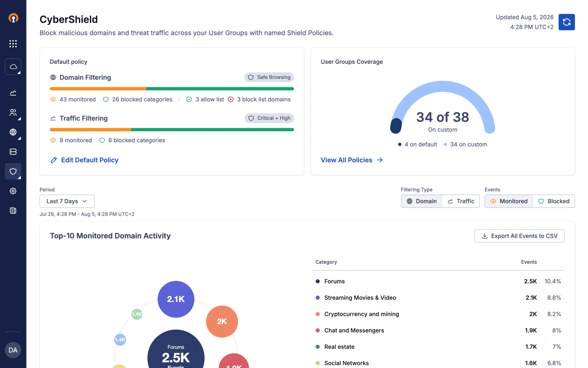
Task: Click the Forums color dot
Action: pos(318,281)
